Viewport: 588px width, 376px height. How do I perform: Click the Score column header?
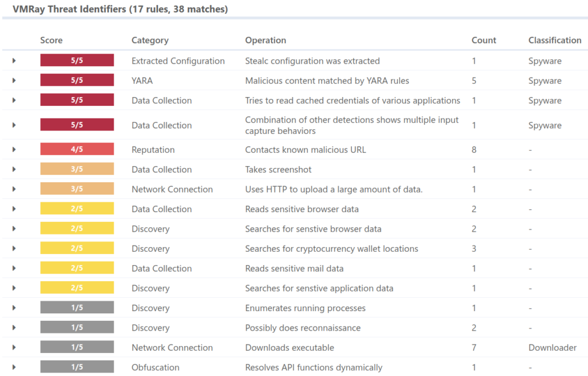pos(51,40)
